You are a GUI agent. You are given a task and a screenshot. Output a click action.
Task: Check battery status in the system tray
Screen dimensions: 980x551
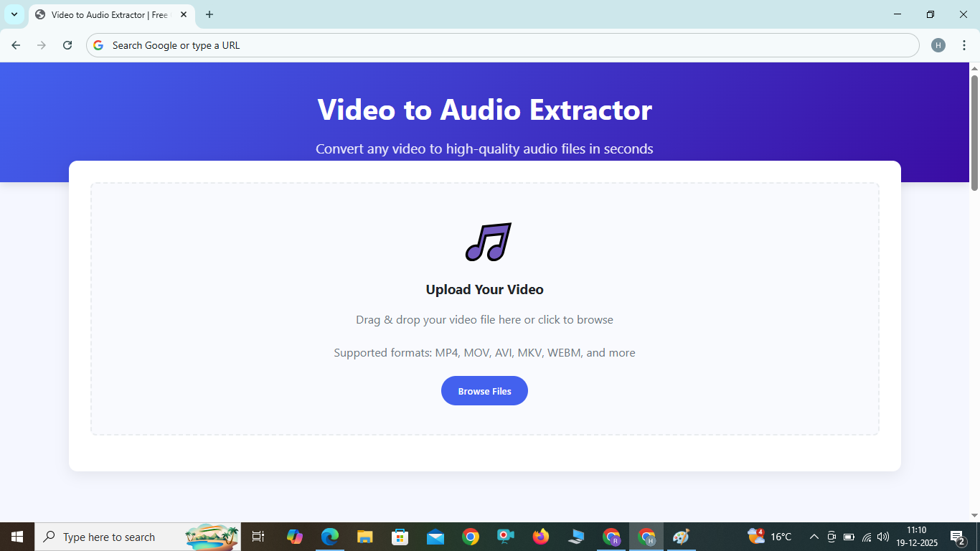(x=849, y=537)
